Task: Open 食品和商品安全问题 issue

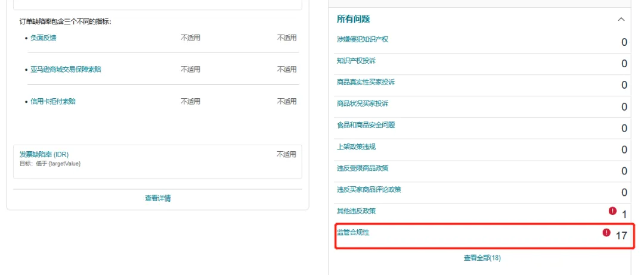Action: coord(366,125)
